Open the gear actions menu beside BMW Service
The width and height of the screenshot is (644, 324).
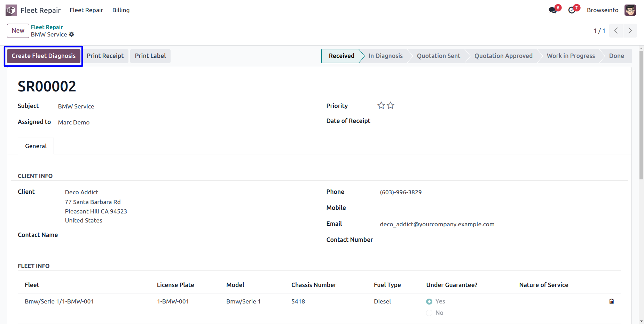pyautogui.click(x=72, y=34)
